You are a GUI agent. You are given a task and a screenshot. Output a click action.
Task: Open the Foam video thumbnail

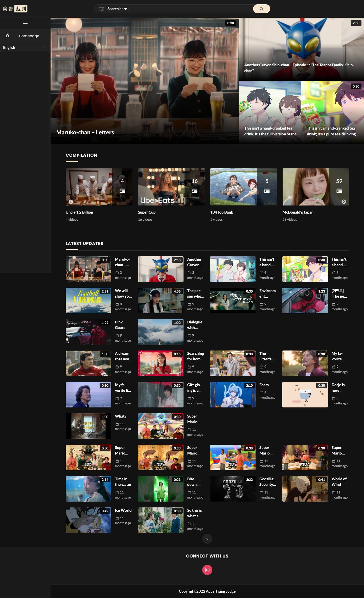pos(233,395)
